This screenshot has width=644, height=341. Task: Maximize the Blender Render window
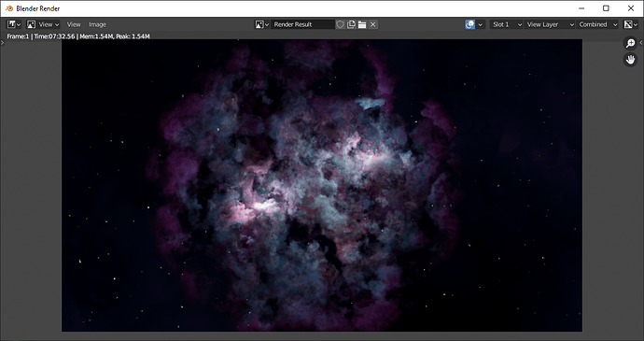606,8
